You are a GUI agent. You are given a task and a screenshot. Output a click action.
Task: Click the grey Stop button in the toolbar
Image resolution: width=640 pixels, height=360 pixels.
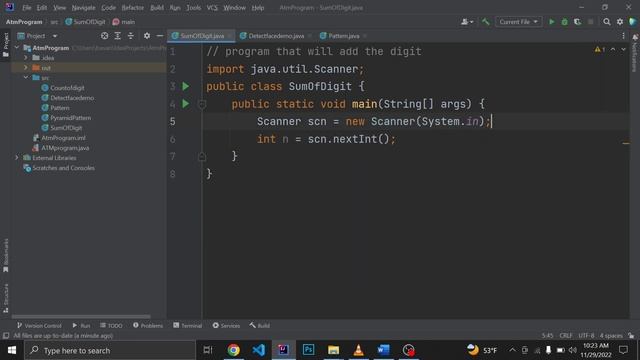pos(590,22)
